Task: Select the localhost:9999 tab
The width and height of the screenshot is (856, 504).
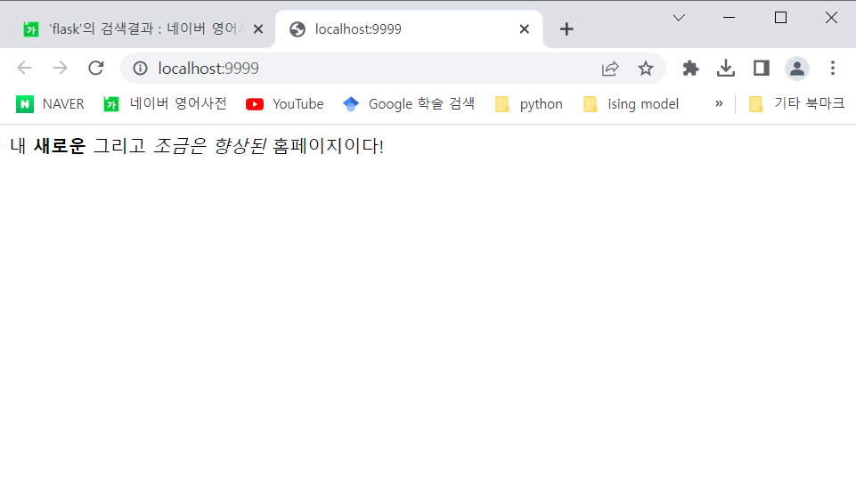Action: coord(410,28)
